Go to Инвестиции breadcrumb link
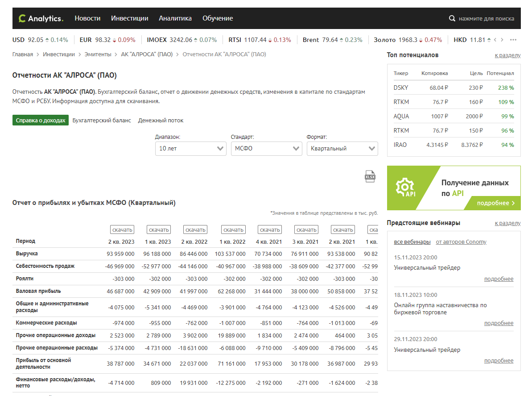This screenshot has width=532, height=396. pos(59,54)
